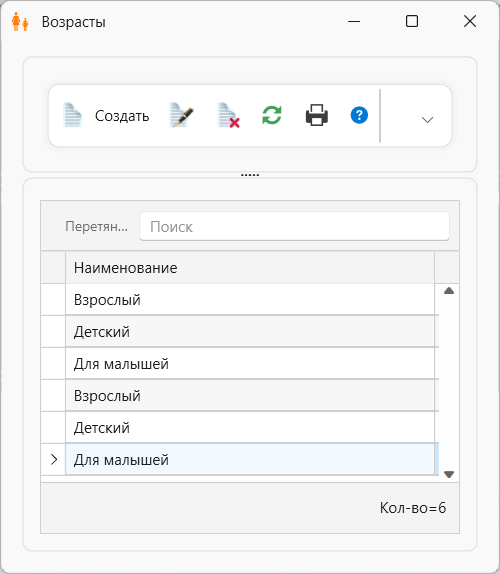Screen dimensions: 500x574
Task: Click the selected row's arrow indicator
Action: 54,459
